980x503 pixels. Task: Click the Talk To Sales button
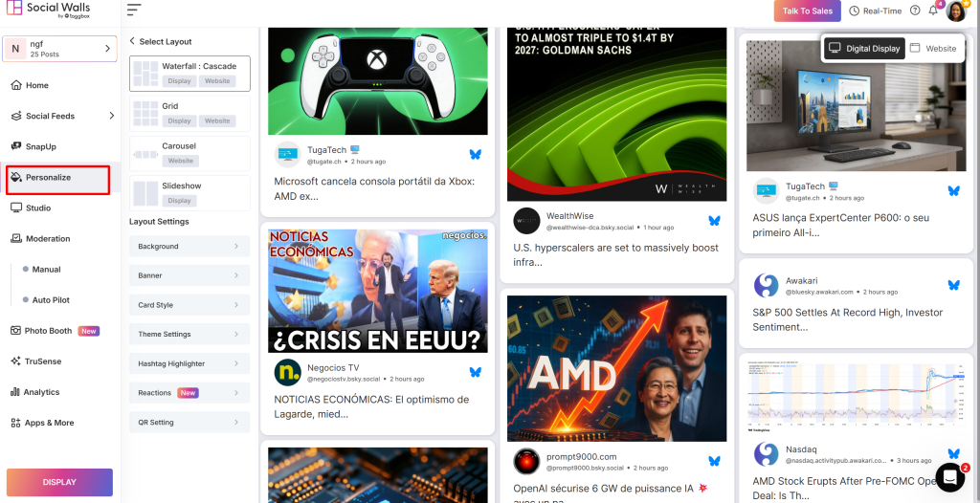tap(808, 11)
